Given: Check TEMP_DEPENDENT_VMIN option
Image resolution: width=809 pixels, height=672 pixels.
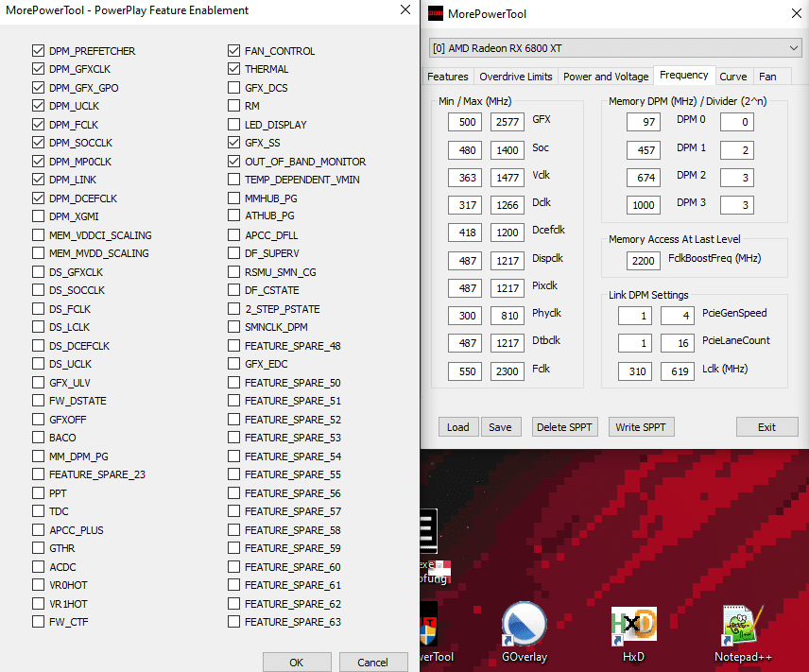Looking at the screenshot, I should tap(233, 179).
